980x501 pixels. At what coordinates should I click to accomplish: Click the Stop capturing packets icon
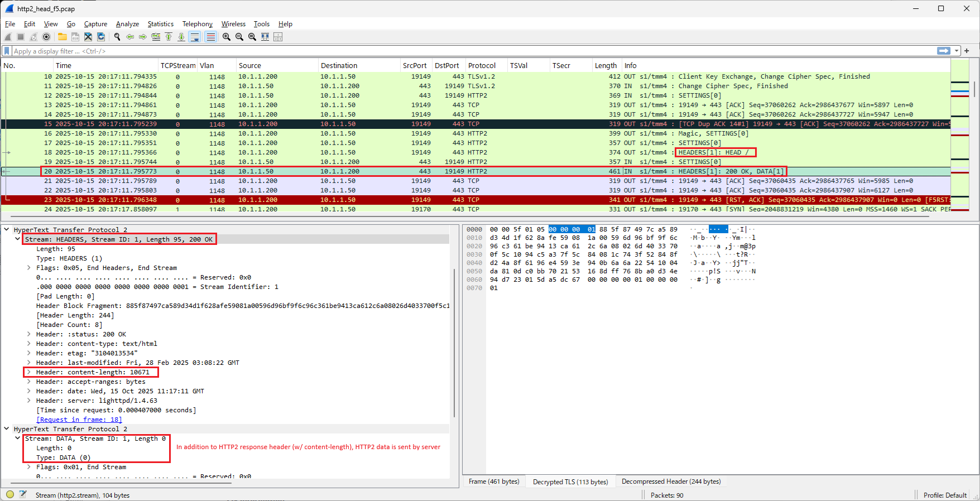coord(21,37)
